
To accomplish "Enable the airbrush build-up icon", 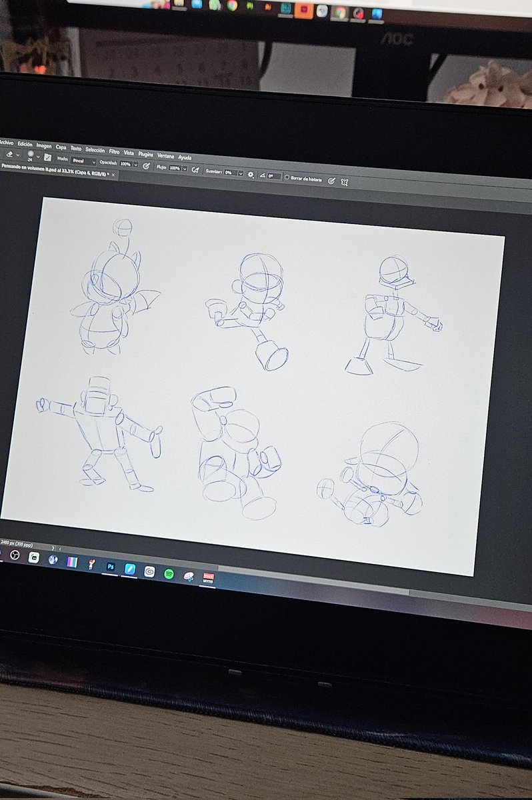I will (x=195, y=169).
